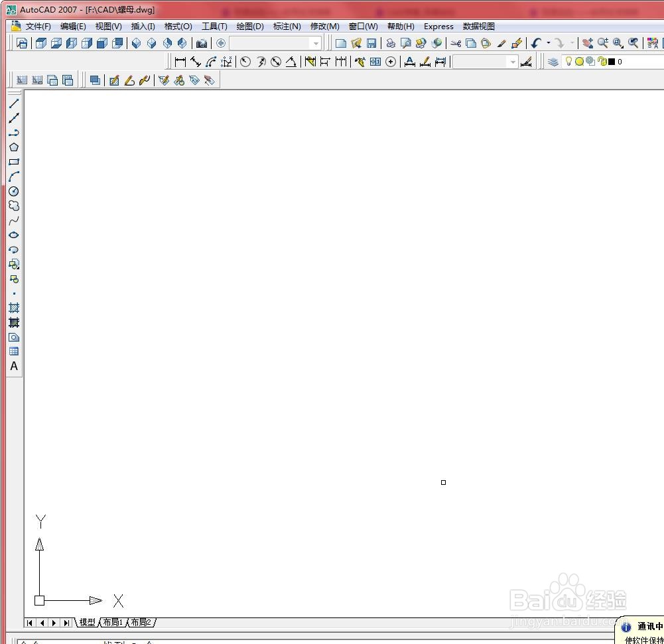The image size is (664, 644).
Task: Open the 数据视图 menu
Action: coord(478,27)
